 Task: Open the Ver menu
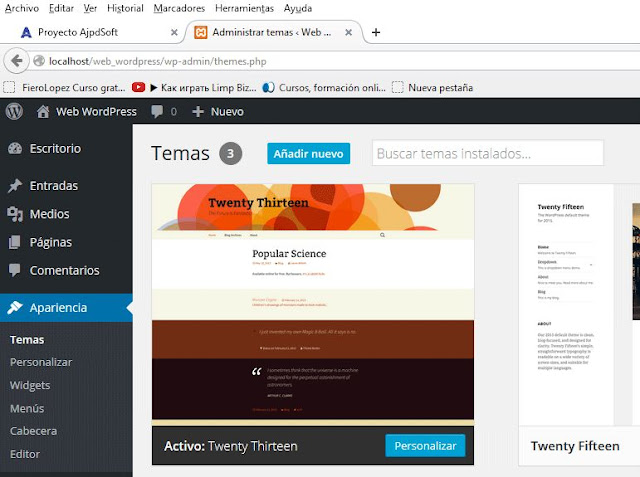pos(90,8)
